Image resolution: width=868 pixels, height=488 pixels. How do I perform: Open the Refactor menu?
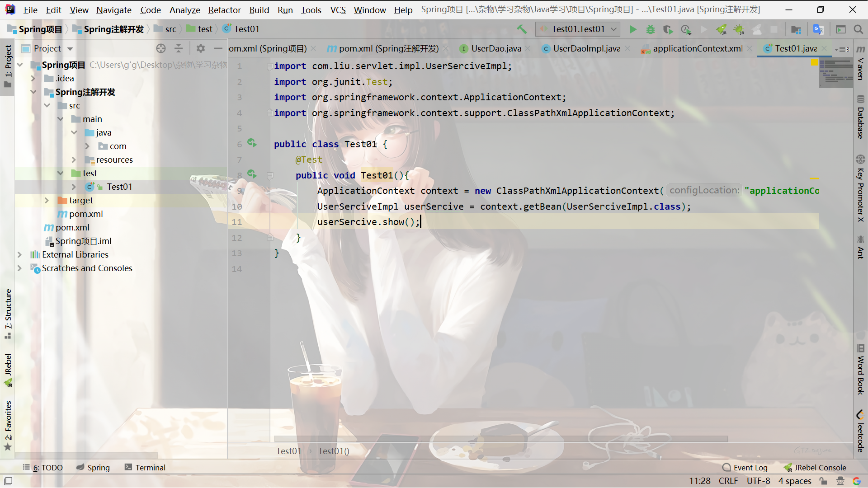224,10
